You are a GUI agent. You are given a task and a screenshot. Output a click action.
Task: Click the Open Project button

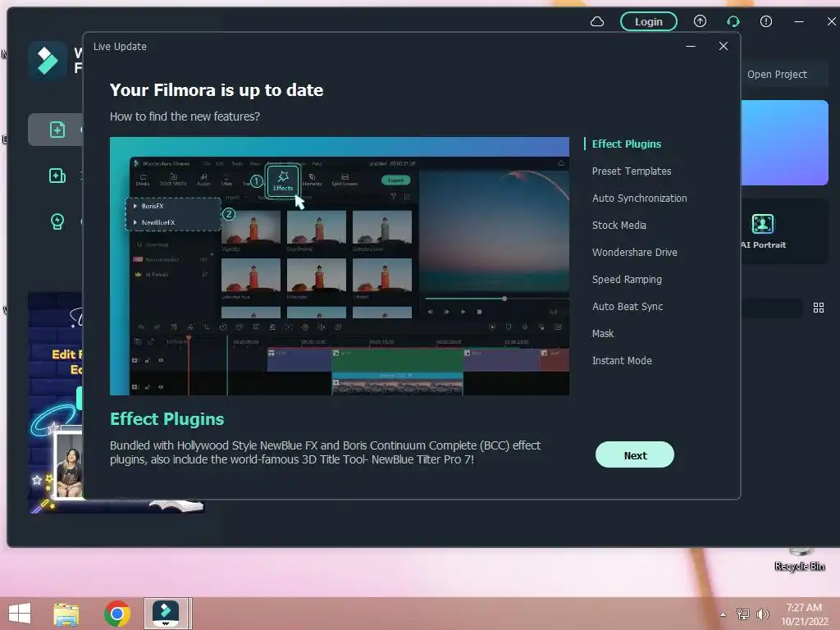777,75
